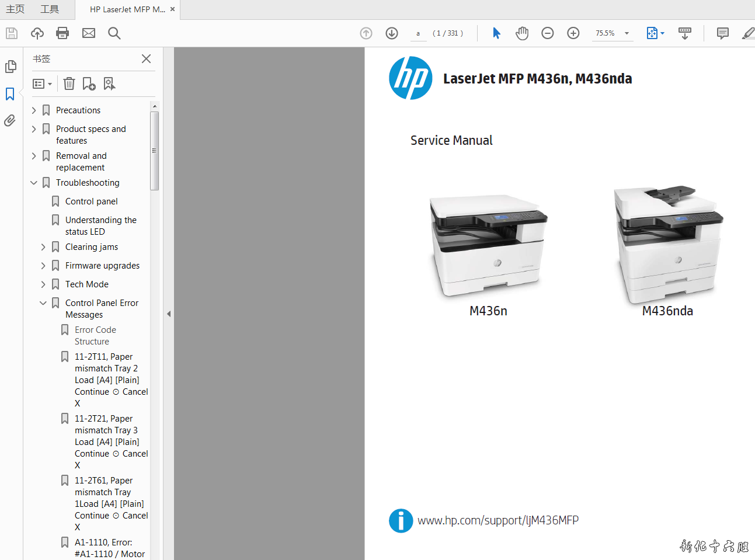Screen dimensions: 755x560
Task: Toggle the bookmarks sidebar panel
Action: 10,94
